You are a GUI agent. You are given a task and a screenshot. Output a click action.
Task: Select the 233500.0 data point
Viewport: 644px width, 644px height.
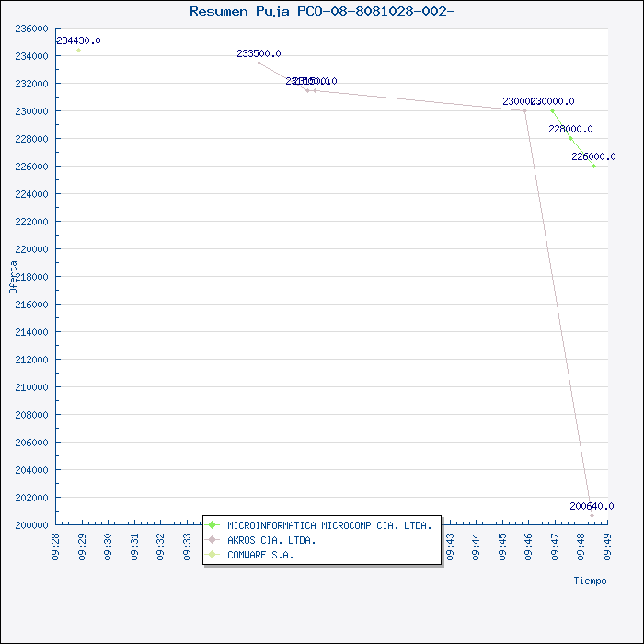click(x=259, y=63)
